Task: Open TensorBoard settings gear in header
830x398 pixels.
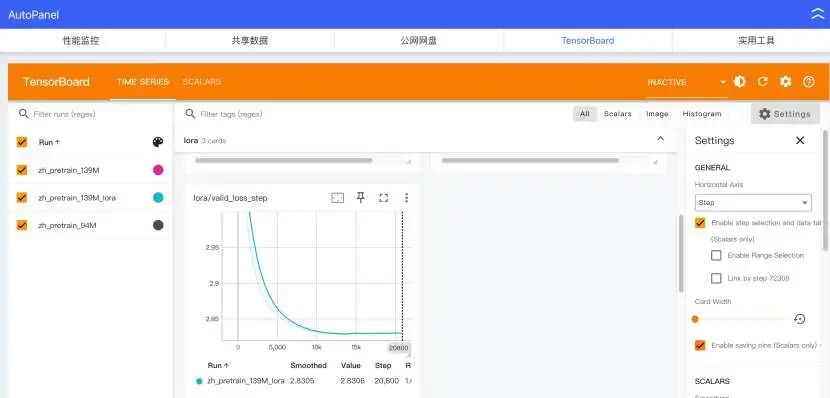Action: click(x=786, y=82)
